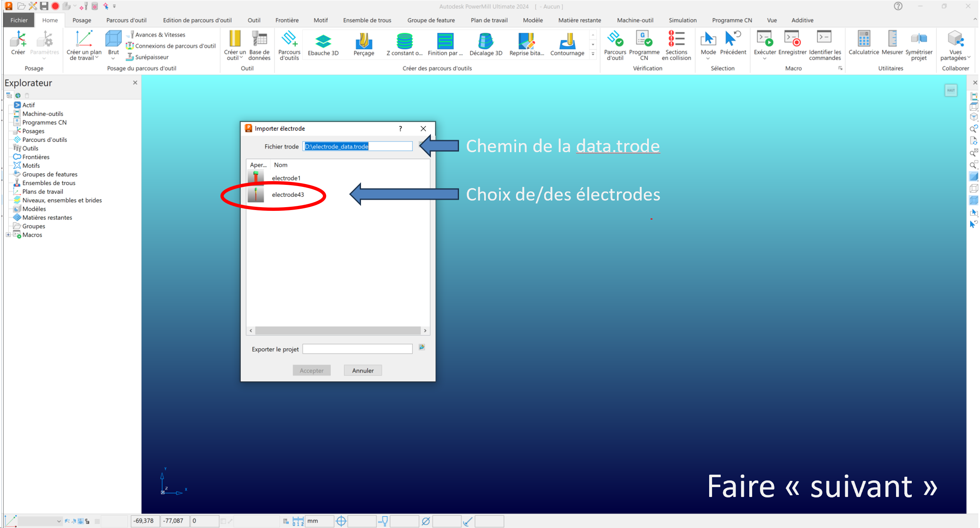Expand the toolpath gallery more arrow

[593, 54]
